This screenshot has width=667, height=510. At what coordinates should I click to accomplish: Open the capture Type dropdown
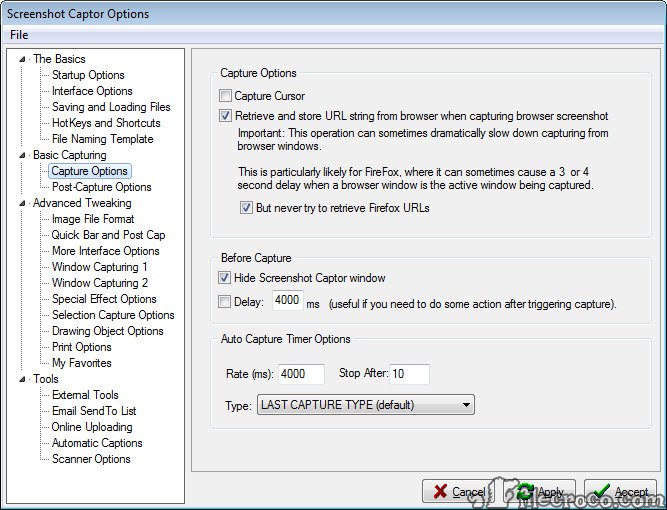pyautogui.click(x=366, y=405)
